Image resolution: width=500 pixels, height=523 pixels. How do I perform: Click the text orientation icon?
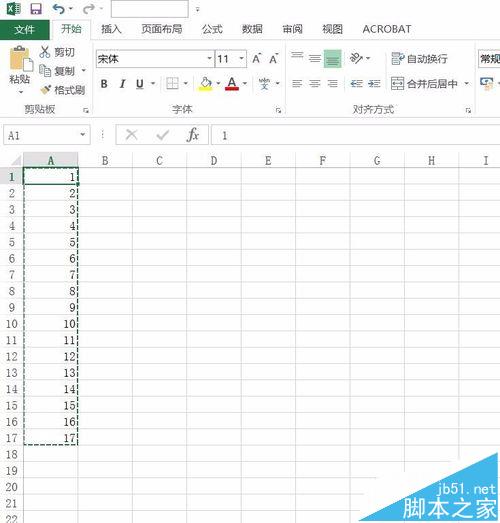[356, 58]
